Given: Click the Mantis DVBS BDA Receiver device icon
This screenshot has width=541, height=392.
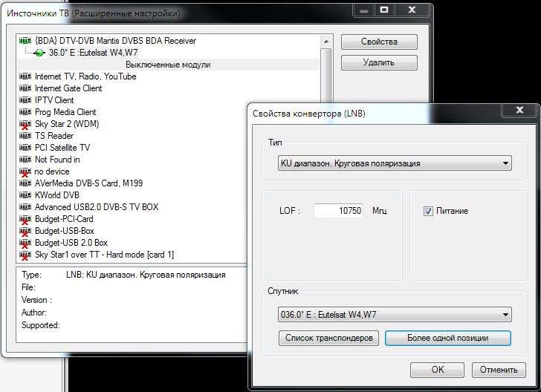Looking at the screenshot, I should click(25, 41).
